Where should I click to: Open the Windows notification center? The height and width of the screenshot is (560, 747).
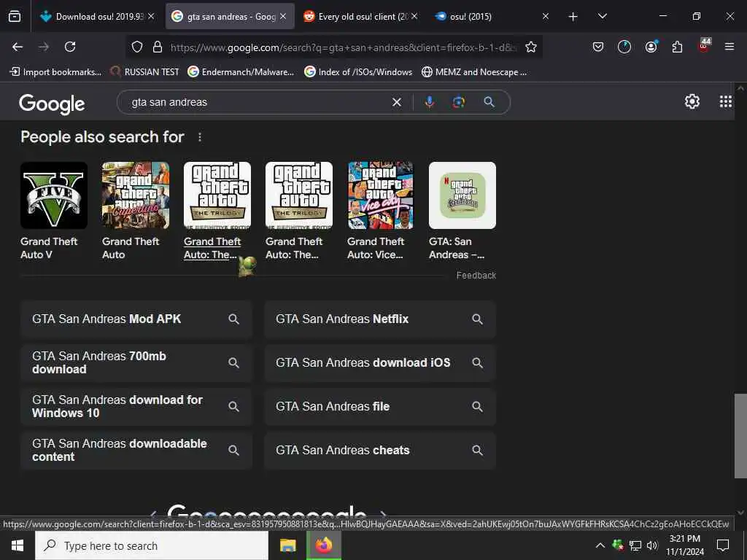click(723, 545)
